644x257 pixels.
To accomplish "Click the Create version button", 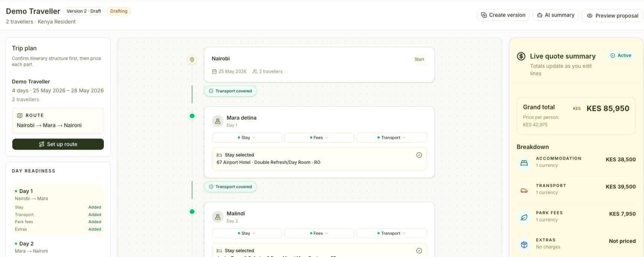I will coord(503,15).
